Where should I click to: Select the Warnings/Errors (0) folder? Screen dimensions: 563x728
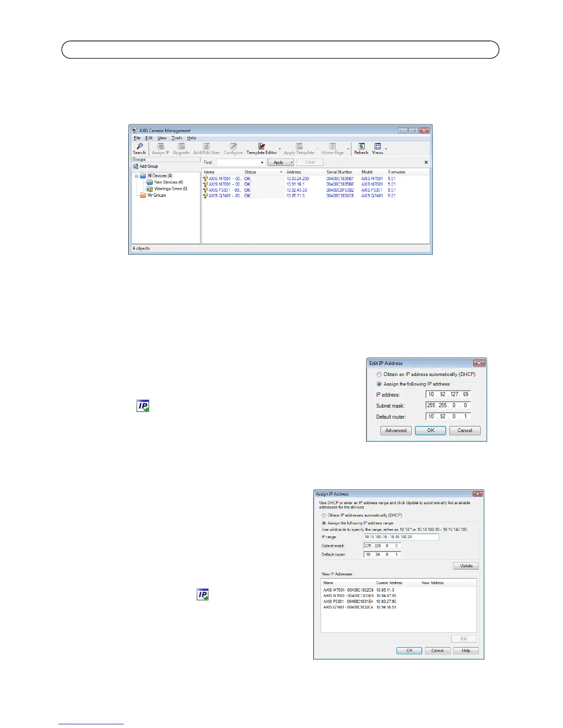pyautogui.click(x=167, y=188)
